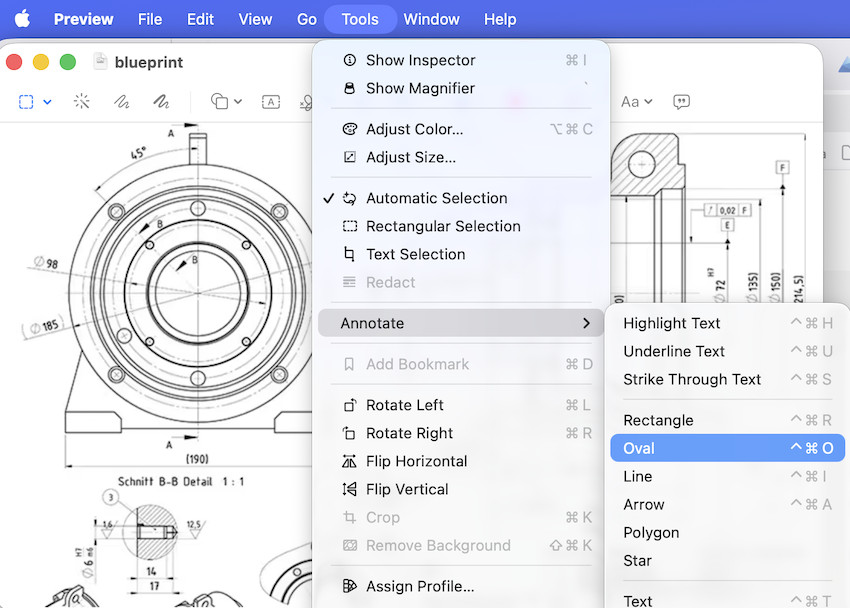The image size is (850, 608).
Task: Insert a text box using the toolbar icon
Action: 272,101
